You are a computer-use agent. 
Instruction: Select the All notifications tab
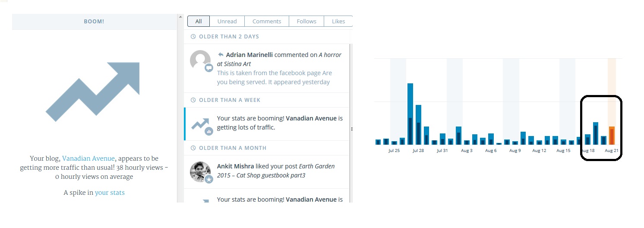[x=199, y=21]
